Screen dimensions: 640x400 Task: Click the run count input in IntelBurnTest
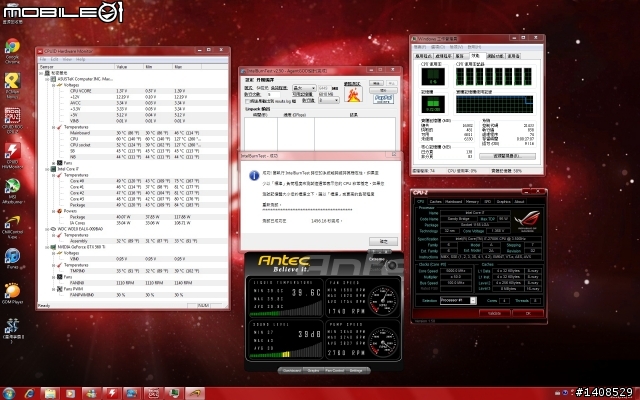(x=273, y=94)
